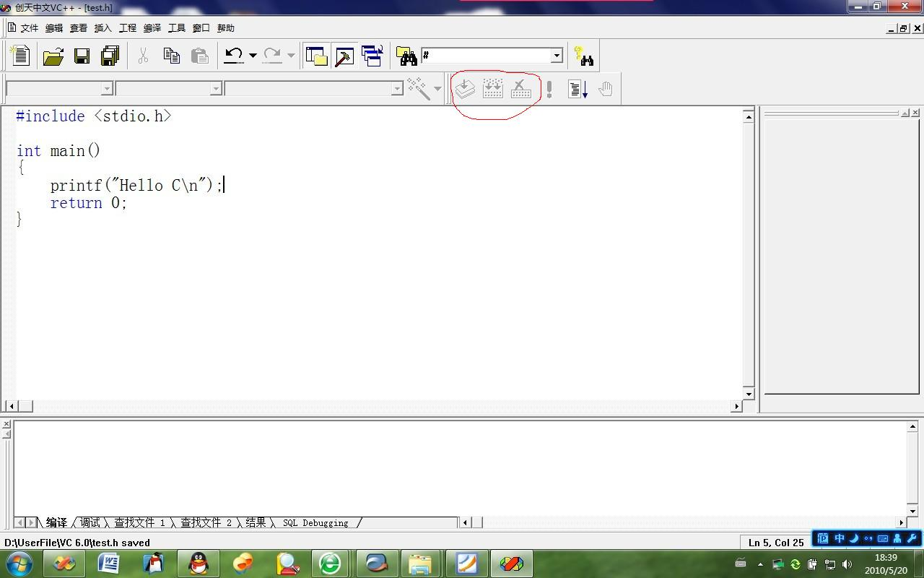Open a file with folder icon
This screenshot has width=924, height=578.
pos(53,56)
